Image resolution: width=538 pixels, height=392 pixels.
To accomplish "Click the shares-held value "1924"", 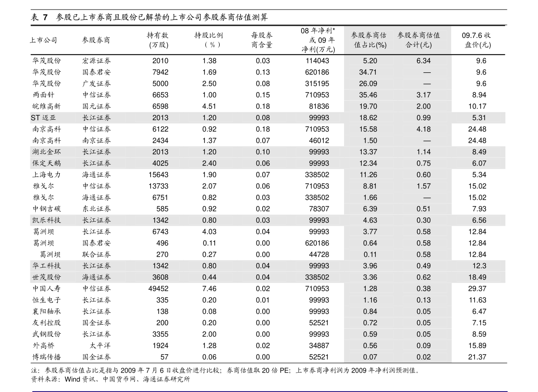I will pos(160,346).
